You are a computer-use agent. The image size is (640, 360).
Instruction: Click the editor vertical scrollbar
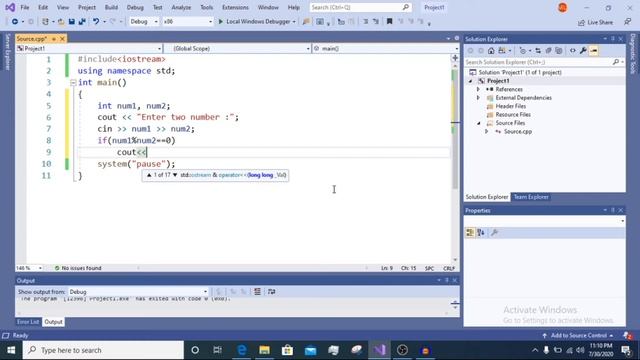click(x=455, y=162)
